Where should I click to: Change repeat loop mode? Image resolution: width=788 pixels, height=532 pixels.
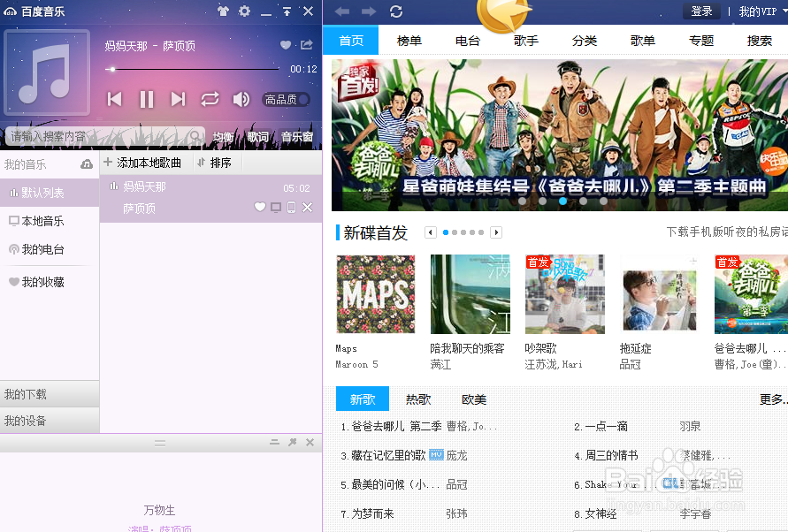coord(210,99)
